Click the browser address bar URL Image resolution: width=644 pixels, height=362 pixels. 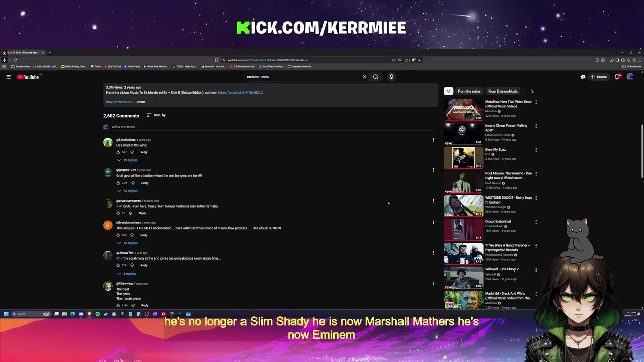click(x=268, y=60)
